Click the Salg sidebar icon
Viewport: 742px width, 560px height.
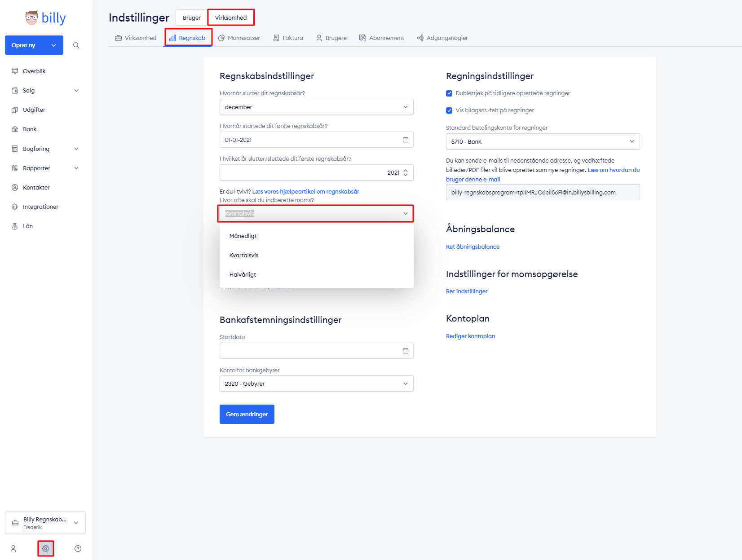pyautogui.click(x=15, y=91)
